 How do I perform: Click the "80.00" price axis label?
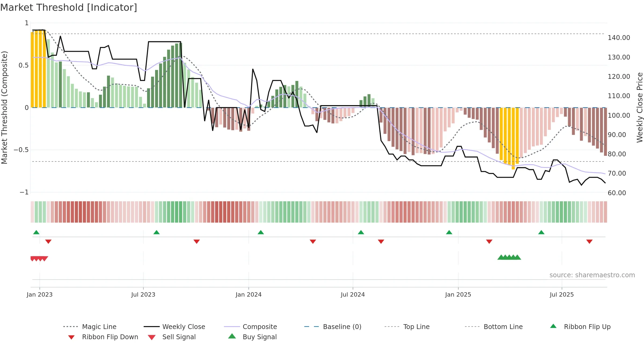click(617, 154)
